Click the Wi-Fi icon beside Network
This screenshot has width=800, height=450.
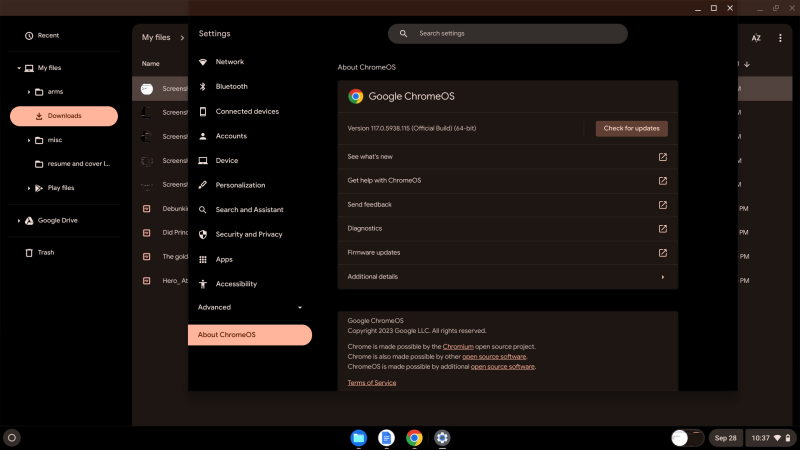click(x=203, y=62)
